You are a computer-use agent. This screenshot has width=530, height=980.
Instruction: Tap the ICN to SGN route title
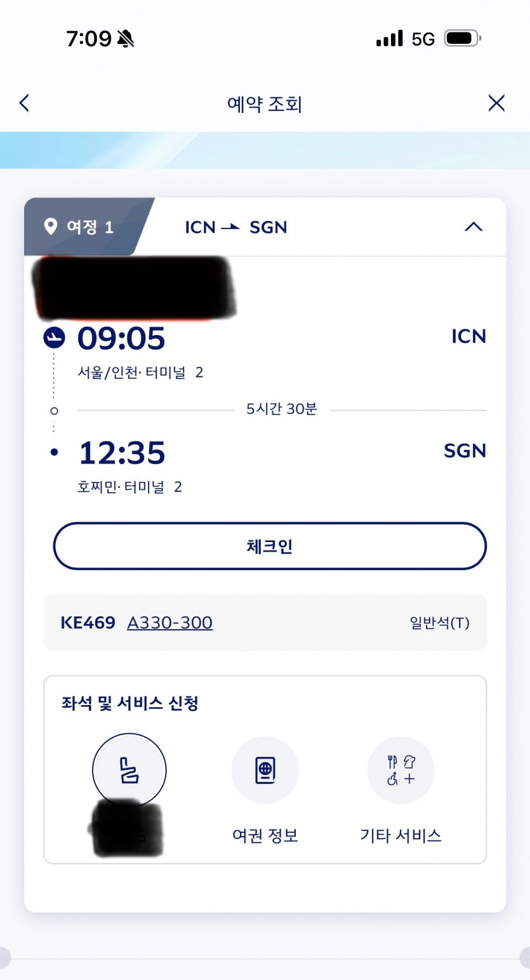click(x=235, y=227)
